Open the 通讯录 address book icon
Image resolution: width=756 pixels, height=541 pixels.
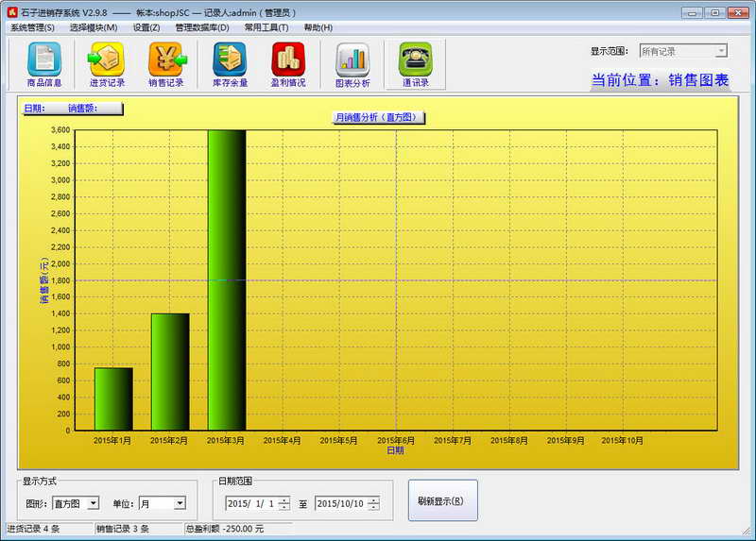pos(415,64)
